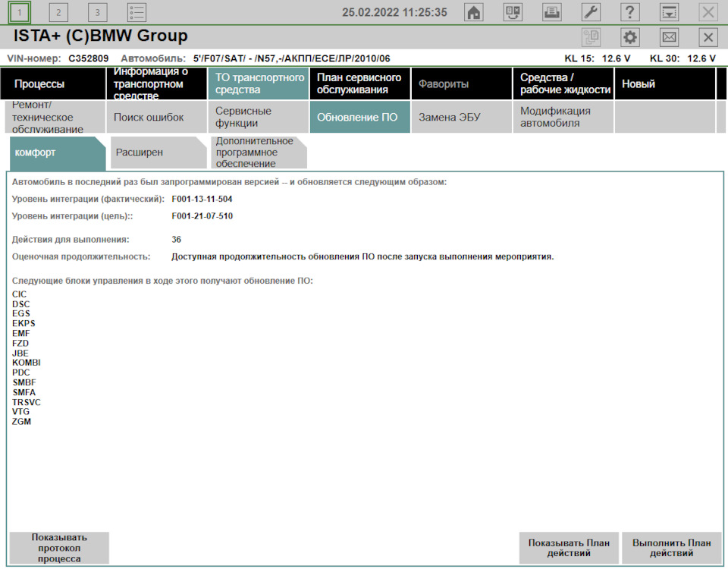The image size is (728, 569).
Task: Click the greyed-out X in top bar
Action: (708, 12)
